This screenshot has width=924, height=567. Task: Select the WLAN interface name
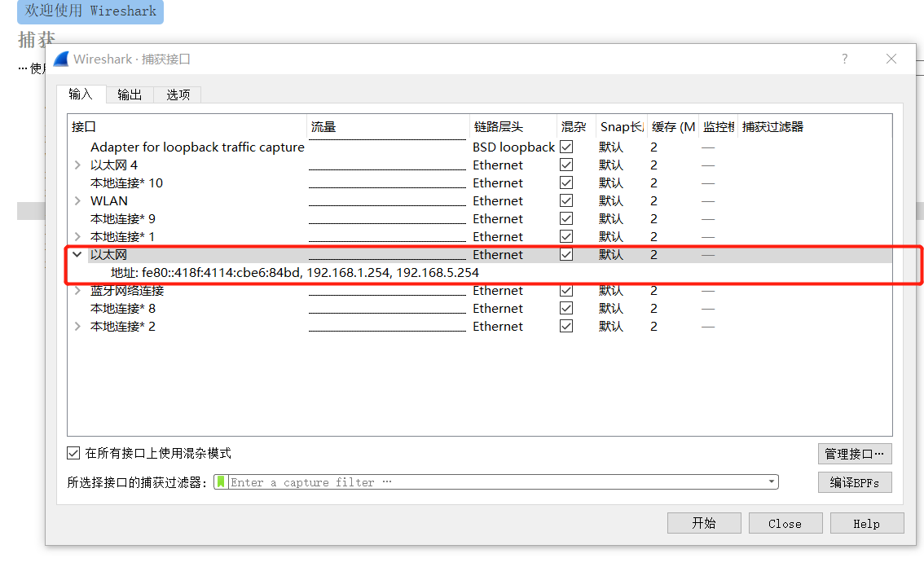pyautogui.click(x=109, y=201)
